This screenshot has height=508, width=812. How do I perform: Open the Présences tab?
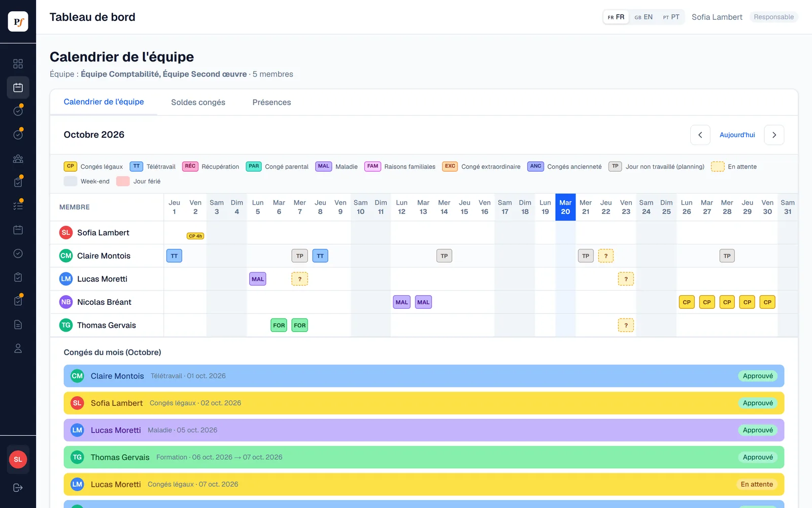[272, 102]
